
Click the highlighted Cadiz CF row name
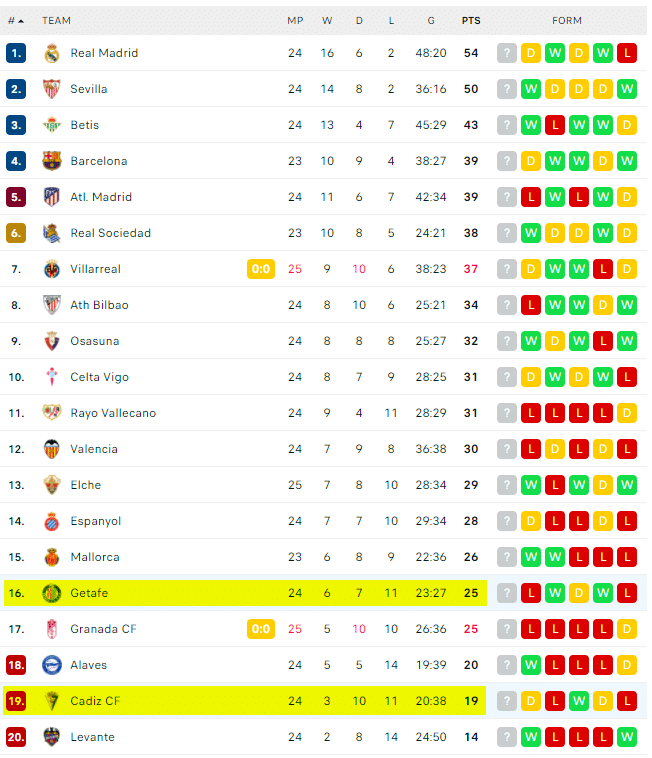point(95,701)
